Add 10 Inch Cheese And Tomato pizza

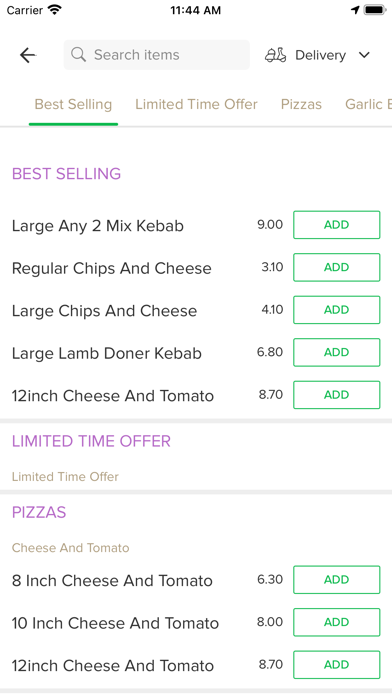point(337,622)
